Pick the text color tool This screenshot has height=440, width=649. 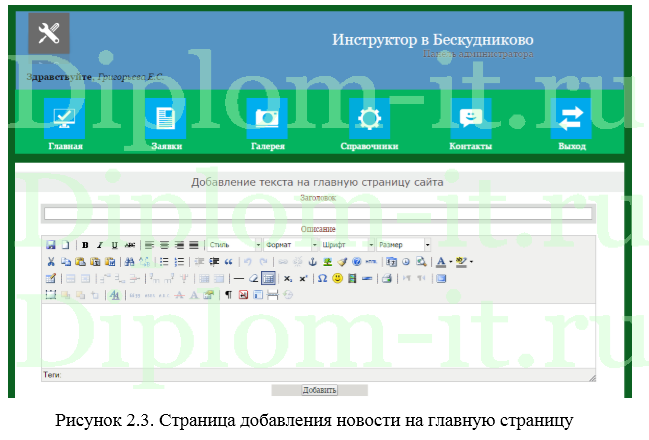(x=441, y=262)
